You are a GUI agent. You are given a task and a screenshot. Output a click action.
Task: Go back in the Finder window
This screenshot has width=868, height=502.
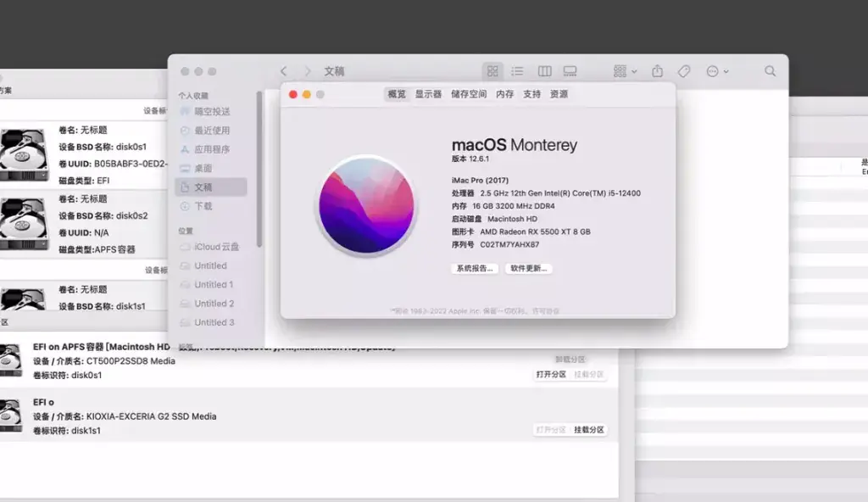tap(284, 71)
